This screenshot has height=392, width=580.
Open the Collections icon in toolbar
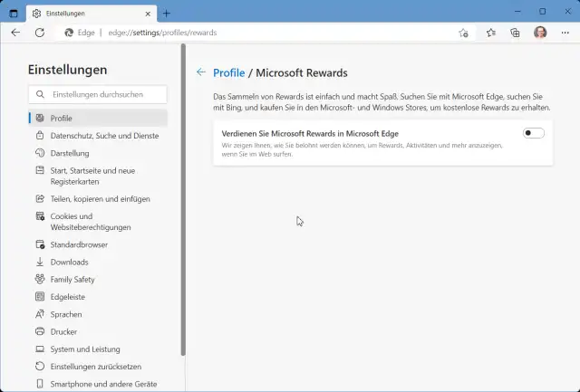coord(515,33)
